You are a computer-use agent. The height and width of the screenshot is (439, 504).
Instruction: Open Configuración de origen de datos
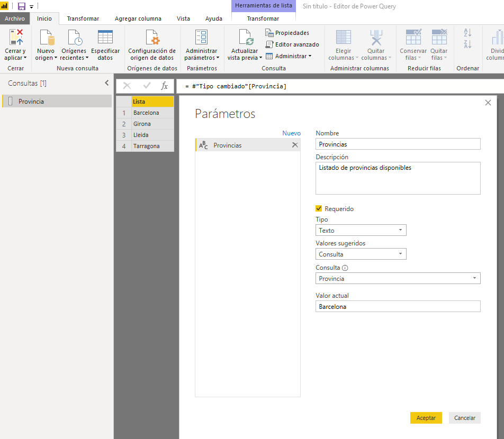151,38
